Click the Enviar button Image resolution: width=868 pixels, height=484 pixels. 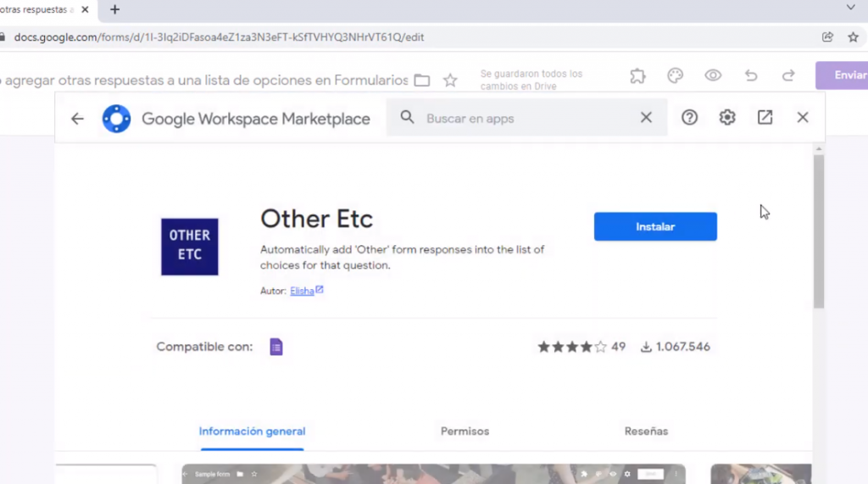coord(842,75)
